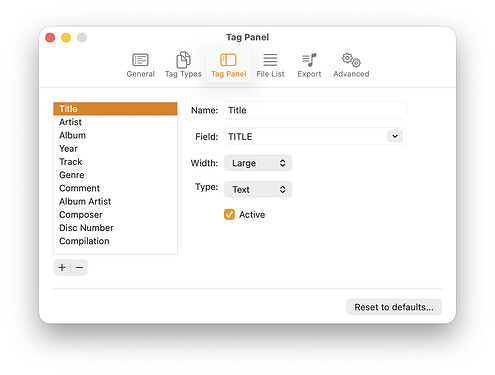Open the File List preferences

(270, 65)
